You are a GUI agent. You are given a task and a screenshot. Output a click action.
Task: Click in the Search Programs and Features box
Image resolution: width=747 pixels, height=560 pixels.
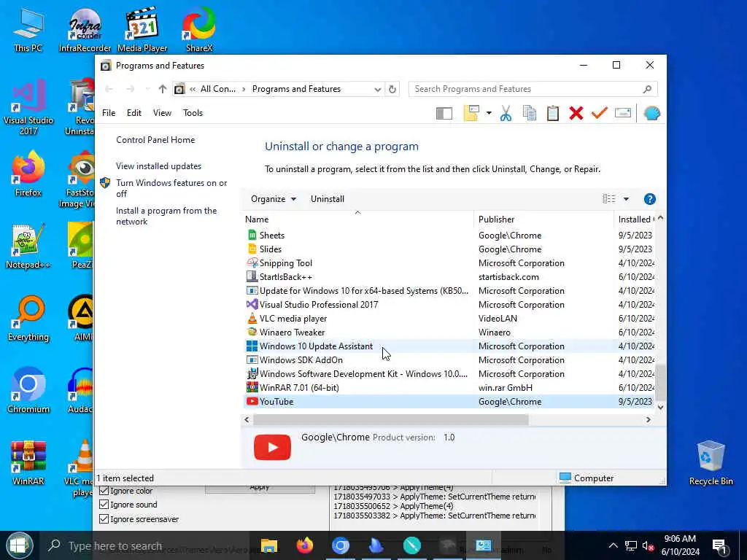click(533, 89)
